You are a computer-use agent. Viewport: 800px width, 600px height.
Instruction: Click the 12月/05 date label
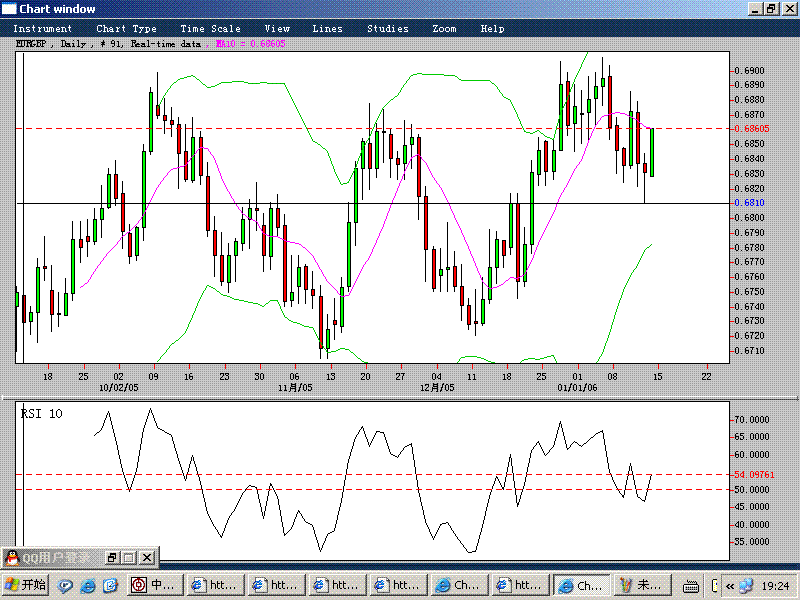click(437, 388)
